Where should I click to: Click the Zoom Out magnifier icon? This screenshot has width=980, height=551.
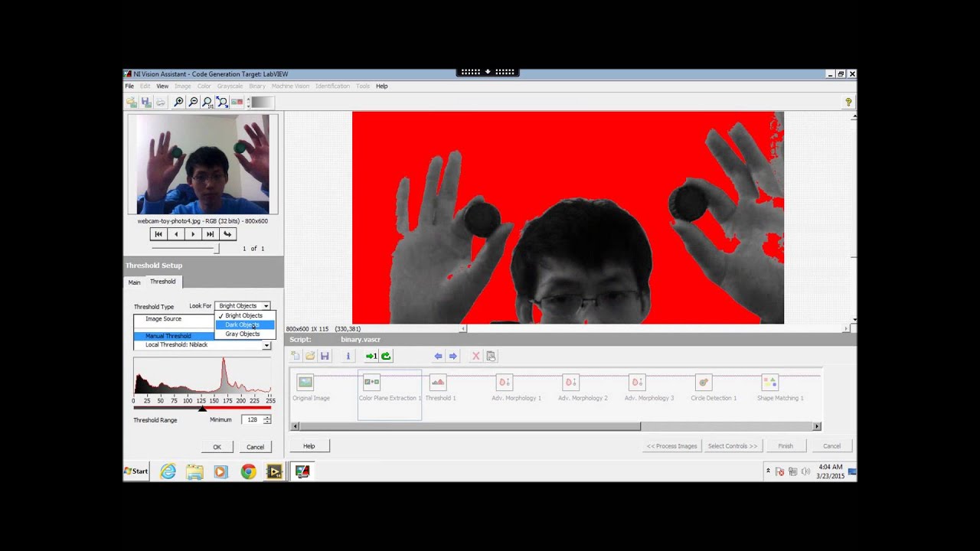[193, 102]
